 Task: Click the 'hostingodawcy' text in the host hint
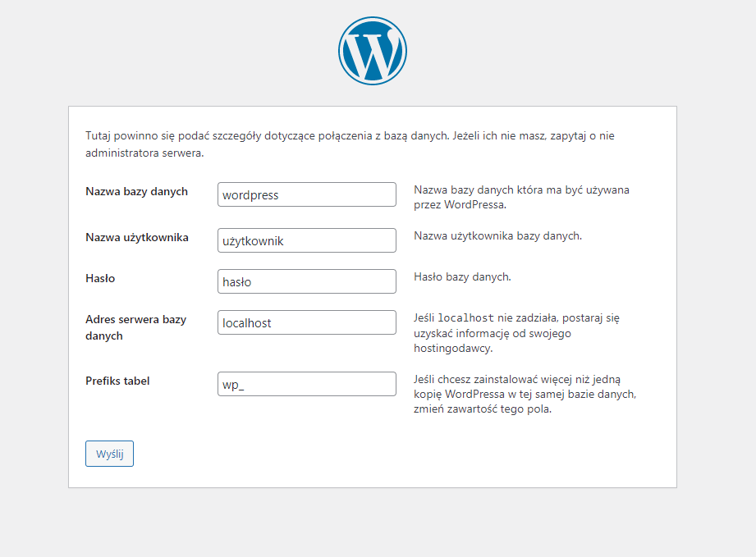click(454, 349)
